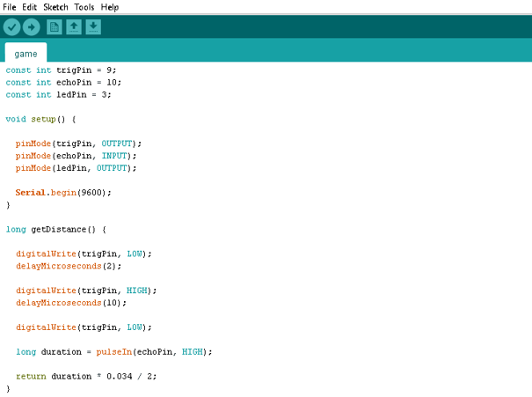Click 'pinMode(echoPin, INPUT);' line

coord(76,156)
